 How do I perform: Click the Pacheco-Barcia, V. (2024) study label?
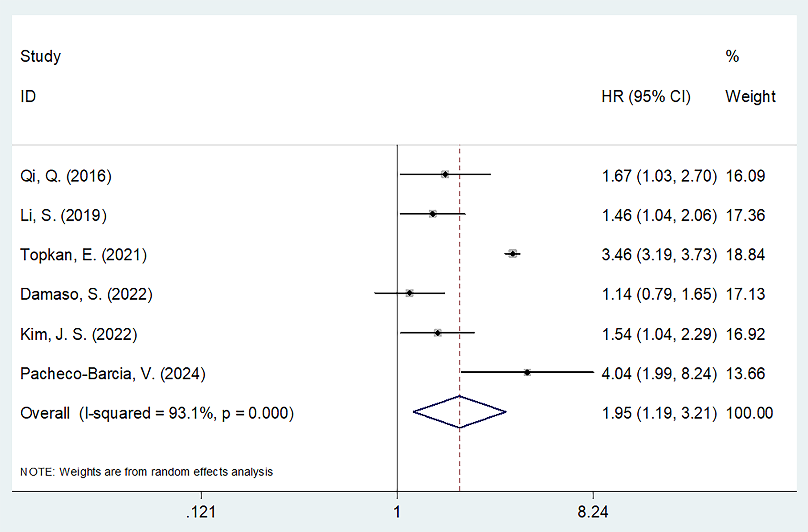pos(113,373)
